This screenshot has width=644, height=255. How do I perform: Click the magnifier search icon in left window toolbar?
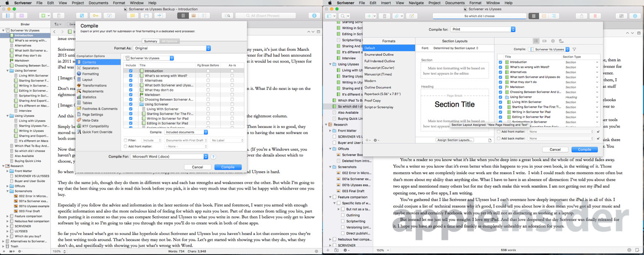point(228,16)
